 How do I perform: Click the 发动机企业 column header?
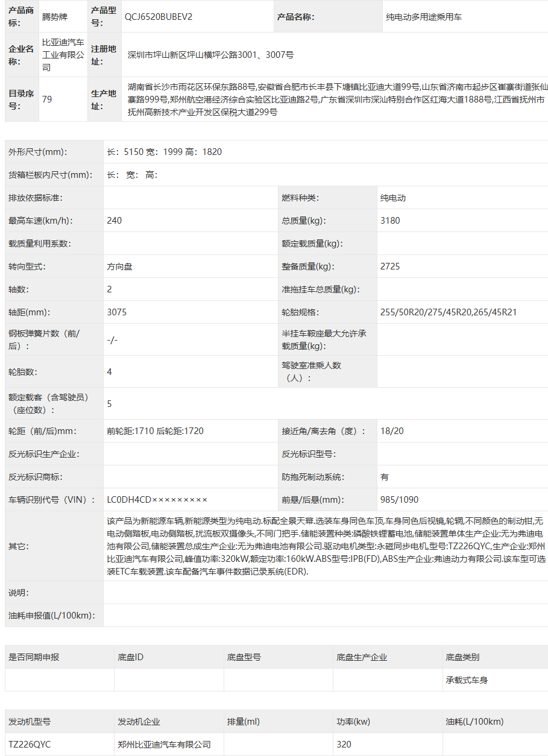[x=139, y=722]
